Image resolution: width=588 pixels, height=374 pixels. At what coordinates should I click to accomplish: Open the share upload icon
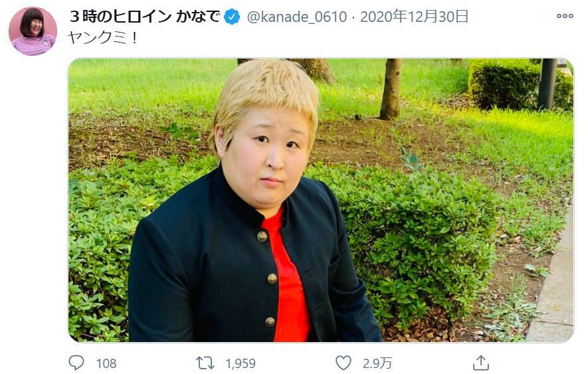click(x=481, y=363)
